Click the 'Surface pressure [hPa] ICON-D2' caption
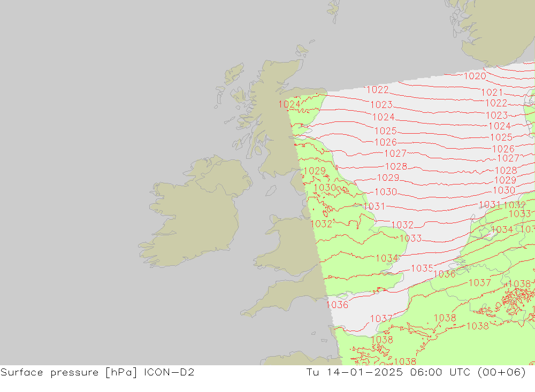Screen dimensions: 535x392 (97, 372)
